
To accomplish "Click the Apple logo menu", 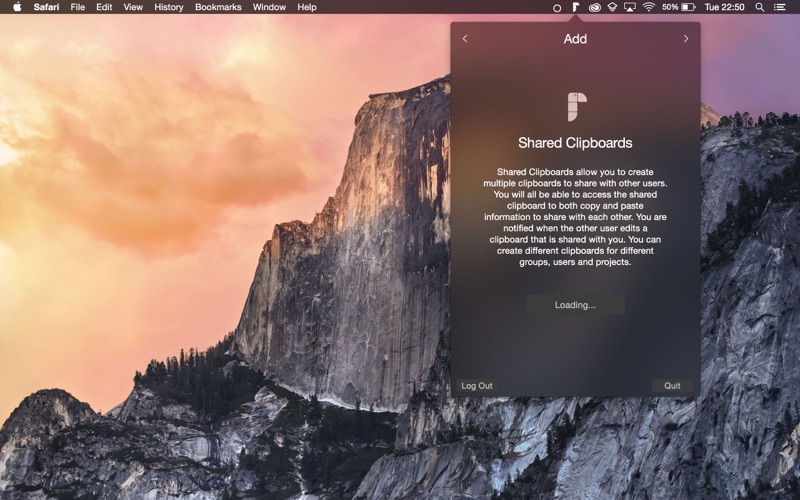I will click(17, 7).
